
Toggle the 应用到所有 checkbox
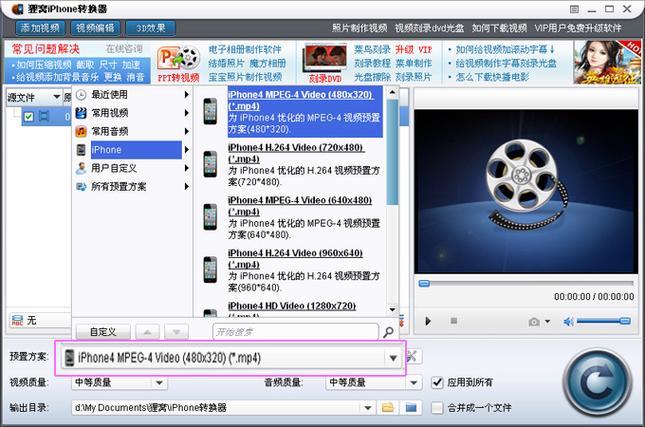tap(437, 383)
